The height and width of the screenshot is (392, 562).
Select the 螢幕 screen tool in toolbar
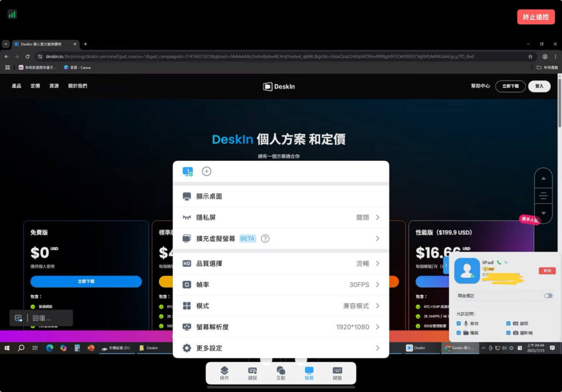[x=309, y=373]
